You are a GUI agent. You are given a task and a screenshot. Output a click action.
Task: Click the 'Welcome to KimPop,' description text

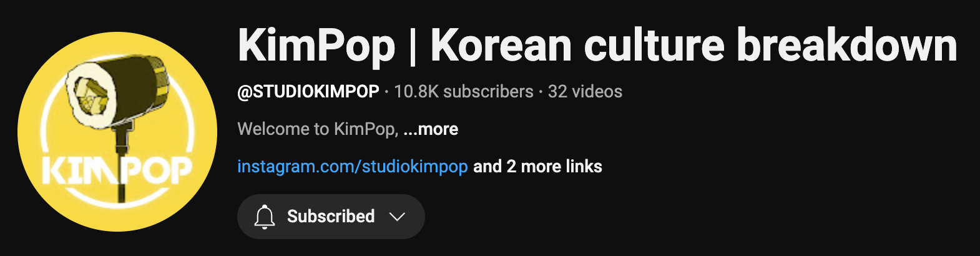pos(318,129)
